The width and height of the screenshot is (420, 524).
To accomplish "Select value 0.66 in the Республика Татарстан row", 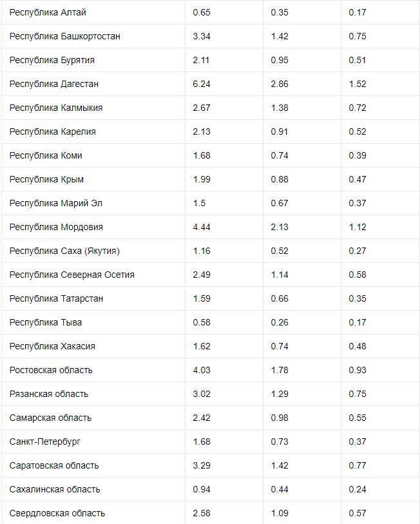I will (280, 298).
